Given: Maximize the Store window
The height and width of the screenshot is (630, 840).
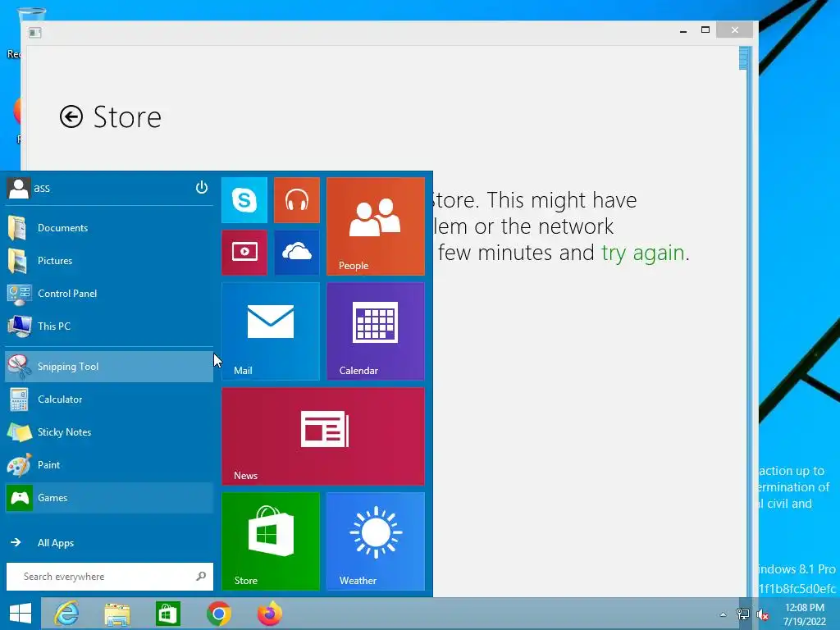Looking at the screenshot, I should [705, 30].
